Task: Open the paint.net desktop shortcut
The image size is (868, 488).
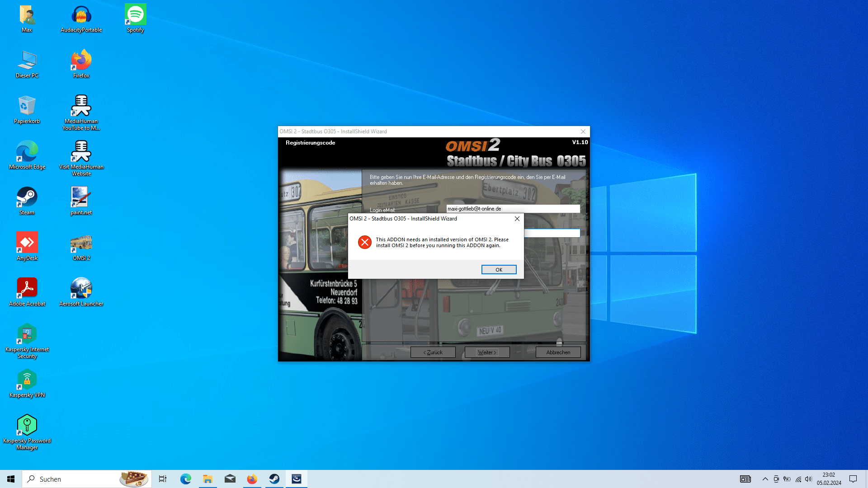Action: pos(81,197)
